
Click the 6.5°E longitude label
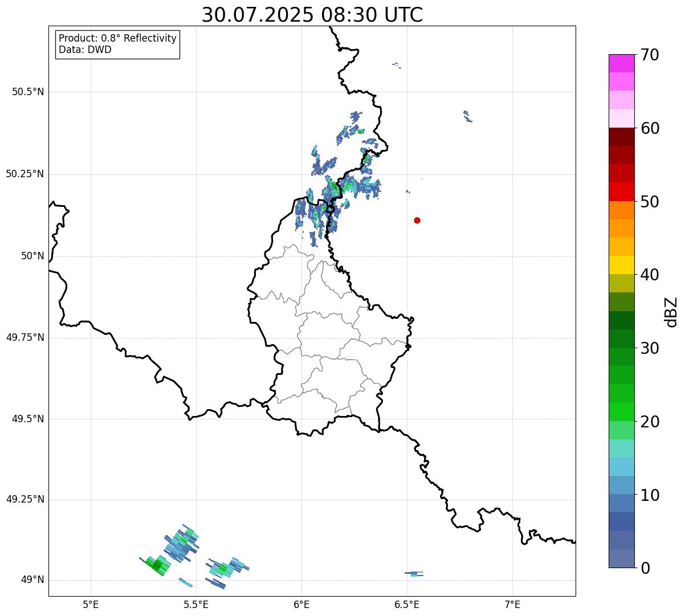[407, 604]
